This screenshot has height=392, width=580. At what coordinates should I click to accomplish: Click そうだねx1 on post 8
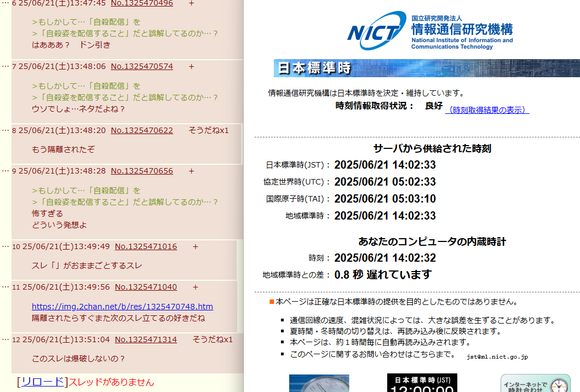point(208,130)
